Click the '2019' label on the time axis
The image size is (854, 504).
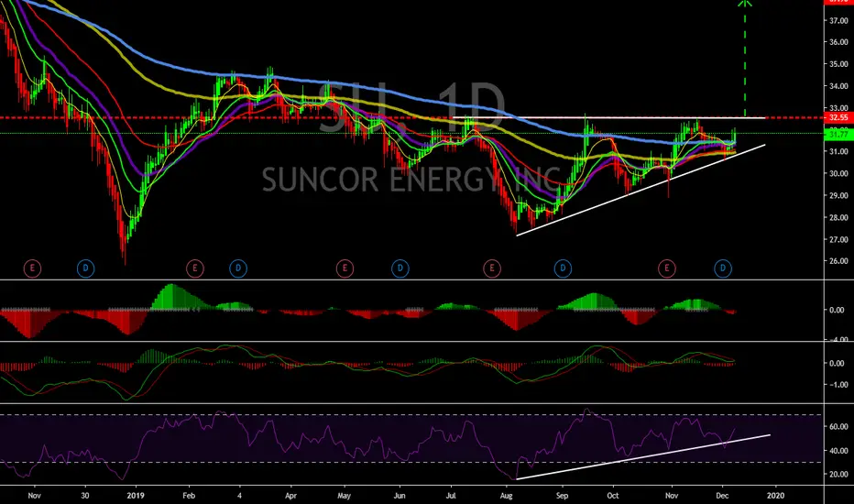click(x=135, y=495)
